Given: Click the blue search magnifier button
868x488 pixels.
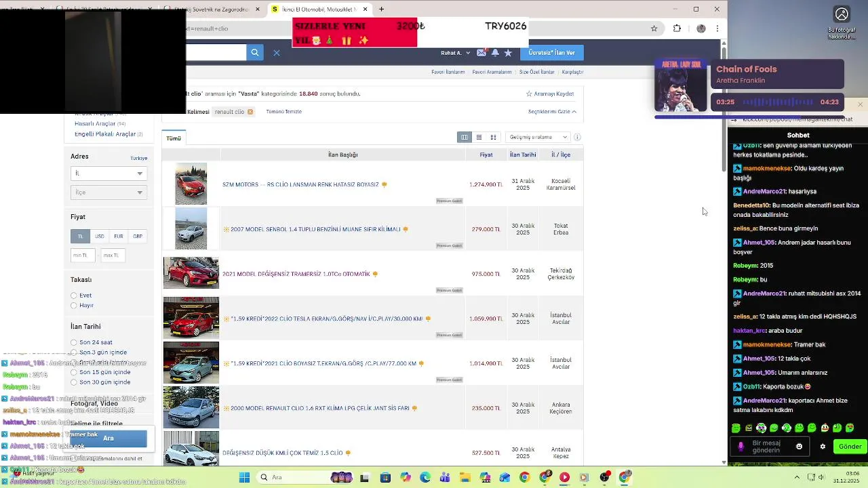Looking at the screenshot, I should [x=254, y=52].
